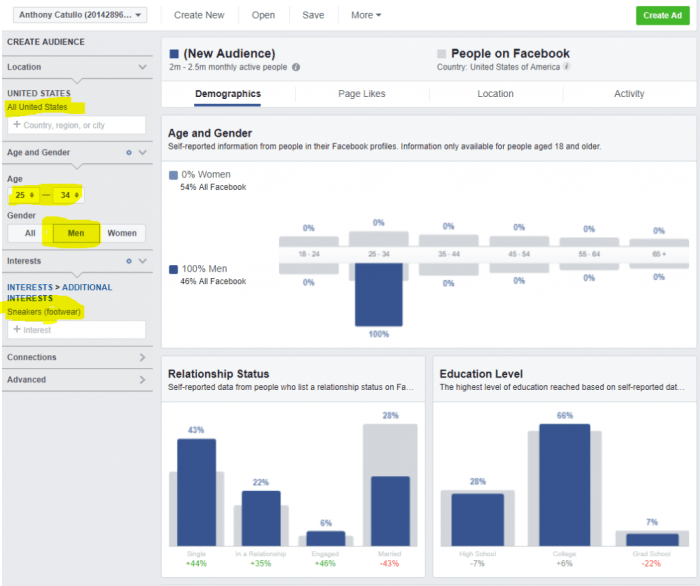Click the gray People on Facebook legend square
Viewport: 700px width, 586px height.
pyautogui.click(x=442, y=54)
